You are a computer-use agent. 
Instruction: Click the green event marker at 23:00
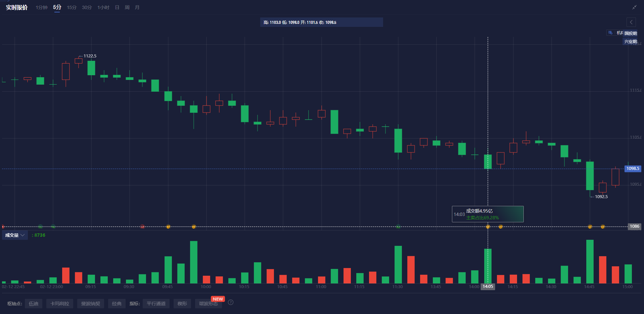point(53,227)
